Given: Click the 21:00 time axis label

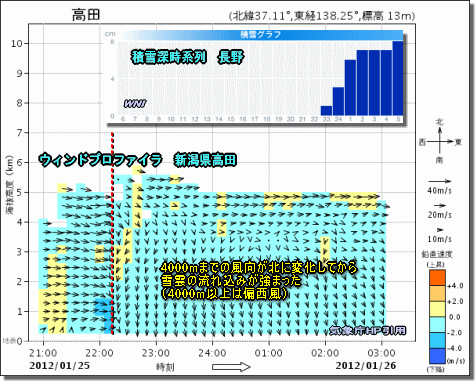Looking at the screenshot, I should [43, 353].
